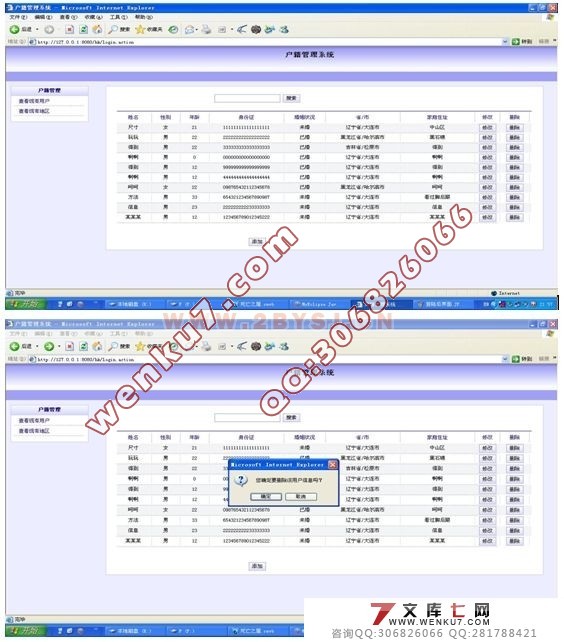Click the green Go arrow in upper address bar

(x=516, y=42)
